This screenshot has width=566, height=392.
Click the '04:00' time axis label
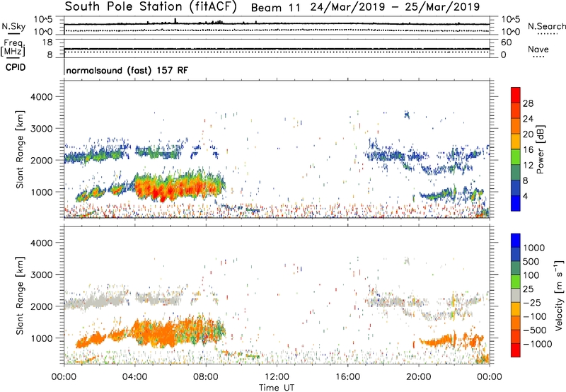coord(135,377)
